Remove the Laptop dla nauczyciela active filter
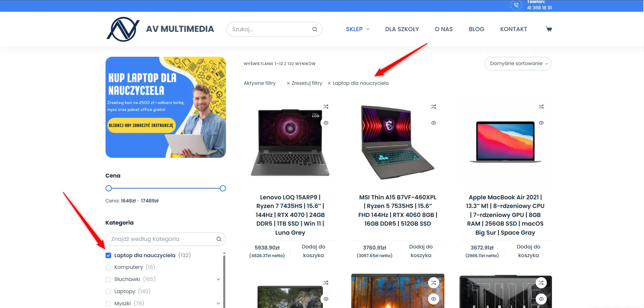The width and height of the screenshot is (644, 308). tap(358, 83)
